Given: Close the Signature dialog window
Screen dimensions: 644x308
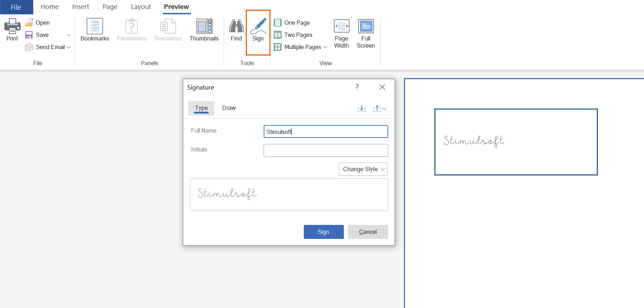Looking at the screenshot, I should [x=382, y=87].
